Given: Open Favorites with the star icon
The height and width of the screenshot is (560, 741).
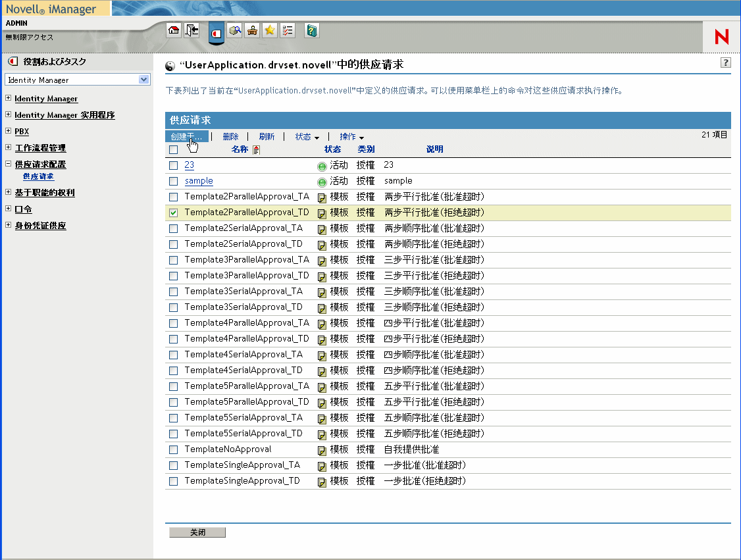Looking at the screenshot, I should [269, 30].
